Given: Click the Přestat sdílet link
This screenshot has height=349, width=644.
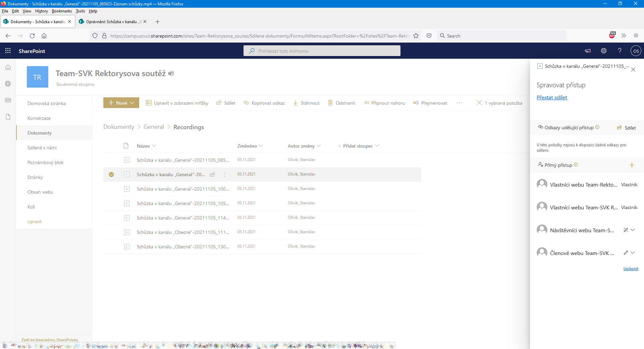Looking at the screenshot, I should click(x=552, y=98).
